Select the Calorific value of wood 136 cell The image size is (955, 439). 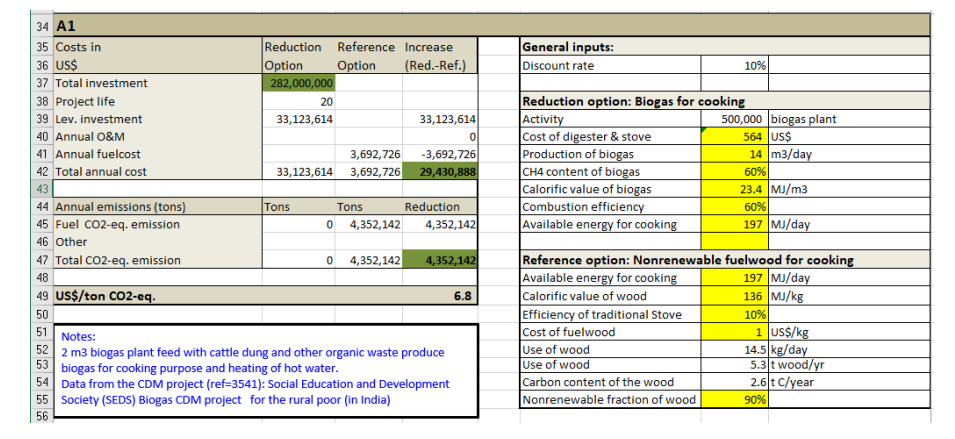tap(735, 296)
